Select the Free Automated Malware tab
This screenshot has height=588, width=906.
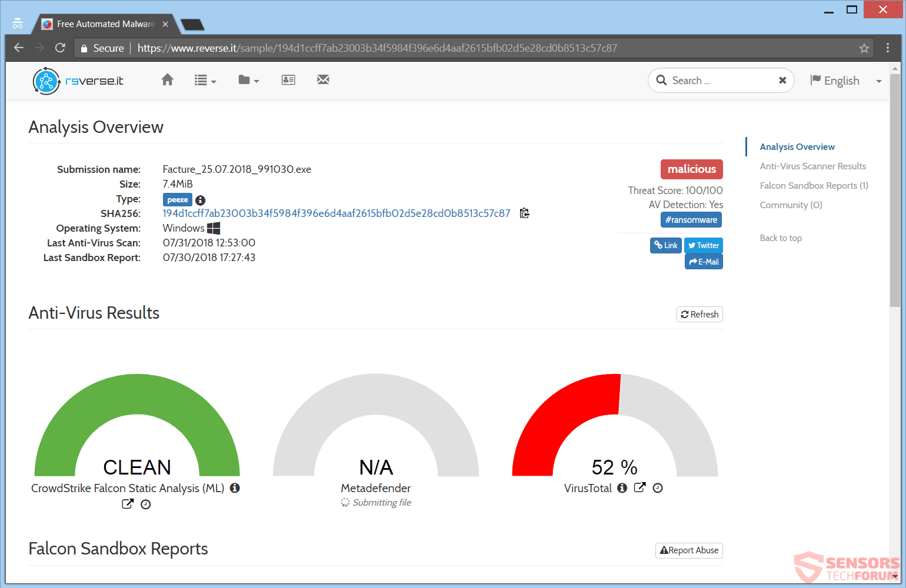tap(106, 24)
